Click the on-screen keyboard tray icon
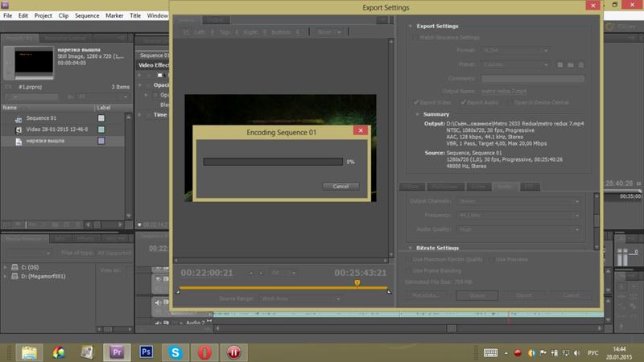This screenshot has width=644, height=362. coord(490,353)
